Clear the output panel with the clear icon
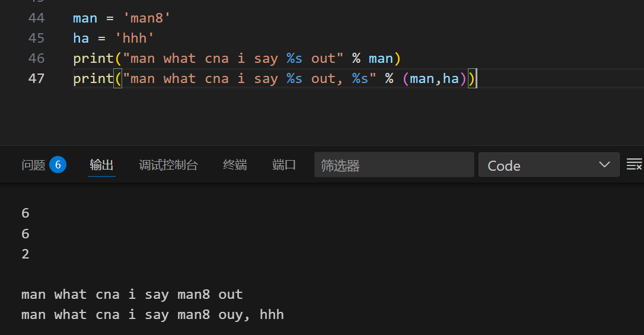 [x=634, y=164]
